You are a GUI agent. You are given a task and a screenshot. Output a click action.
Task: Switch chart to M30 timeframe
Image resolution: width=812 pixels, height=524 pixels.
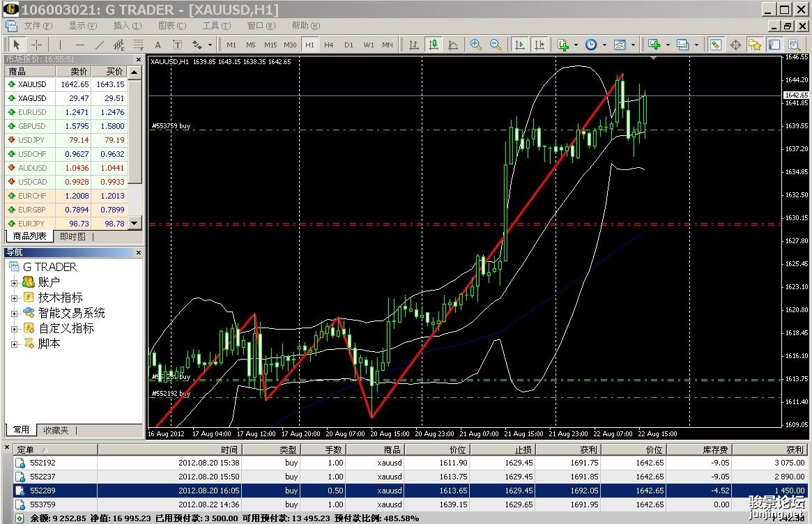pos(290,45)
